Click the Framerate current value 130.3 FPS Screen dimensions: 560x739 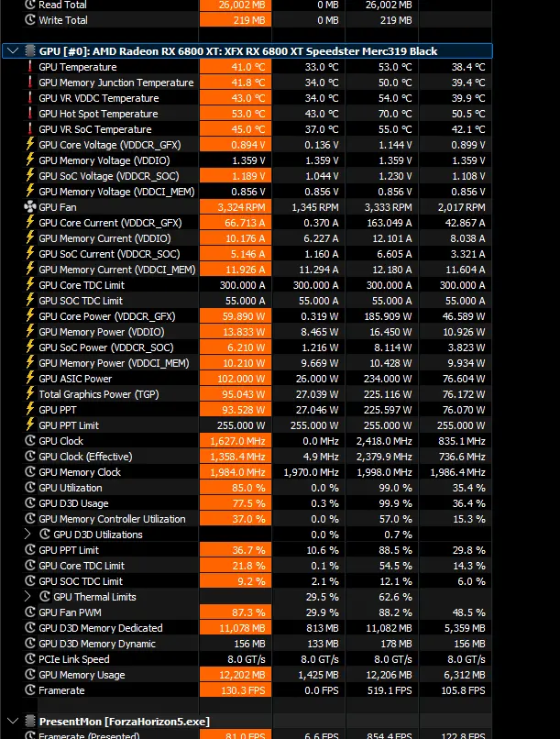point(243,690)
